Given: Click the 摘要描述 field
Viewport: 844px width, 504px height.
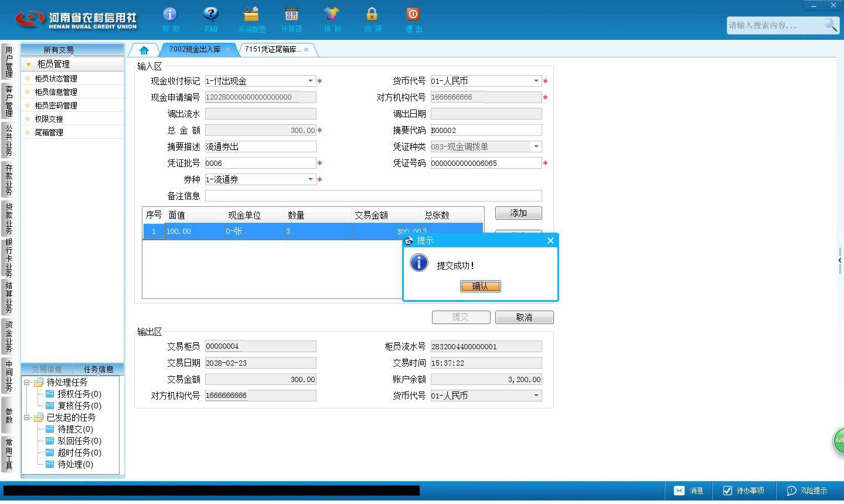Looking at the screenshot, I should pos(260,147).
